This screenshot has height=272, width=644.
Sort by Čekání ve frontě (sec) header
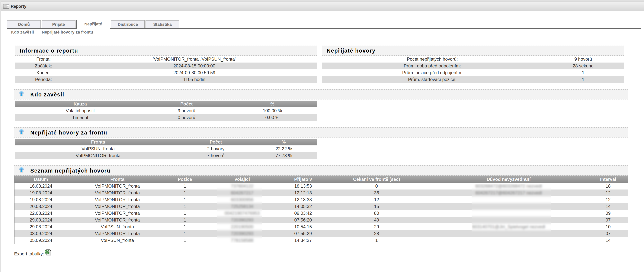(x=376, y=179)
